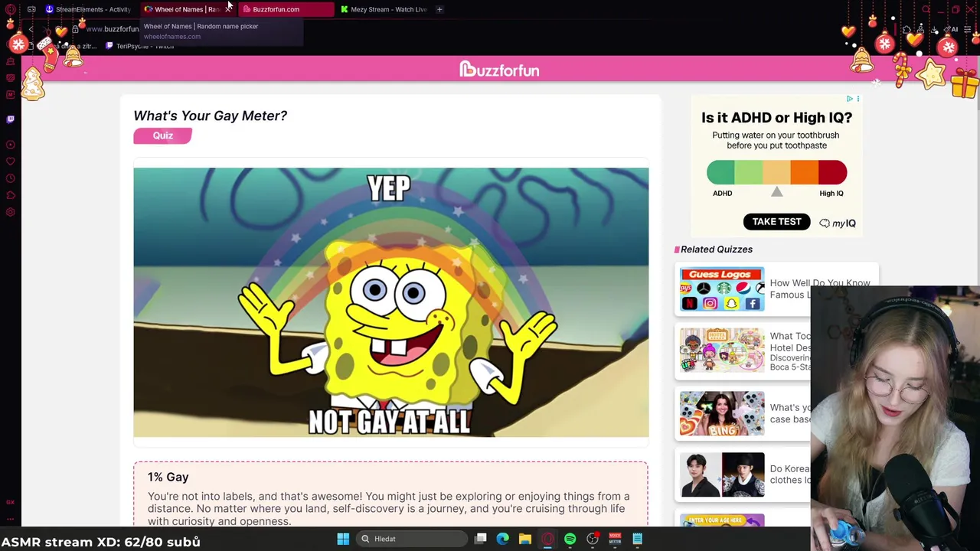Open File Explorer from the taskbar

coord(525,539)
